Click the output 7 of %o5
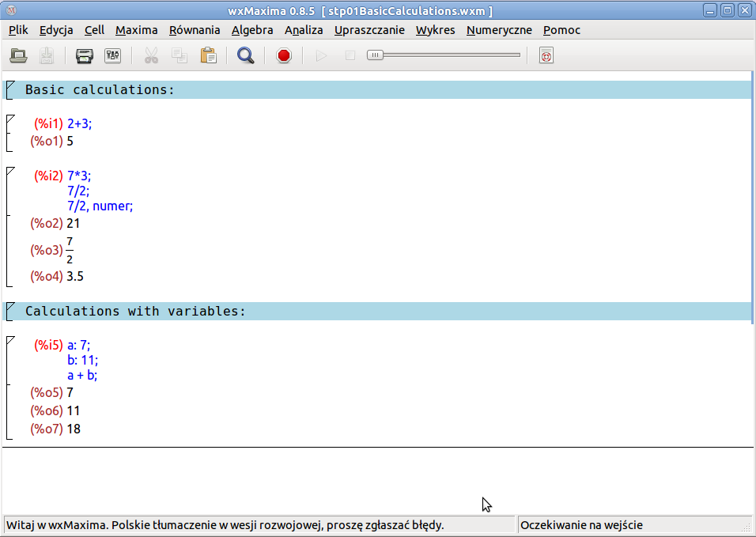The image size is (756, 537). pos(70,393)
